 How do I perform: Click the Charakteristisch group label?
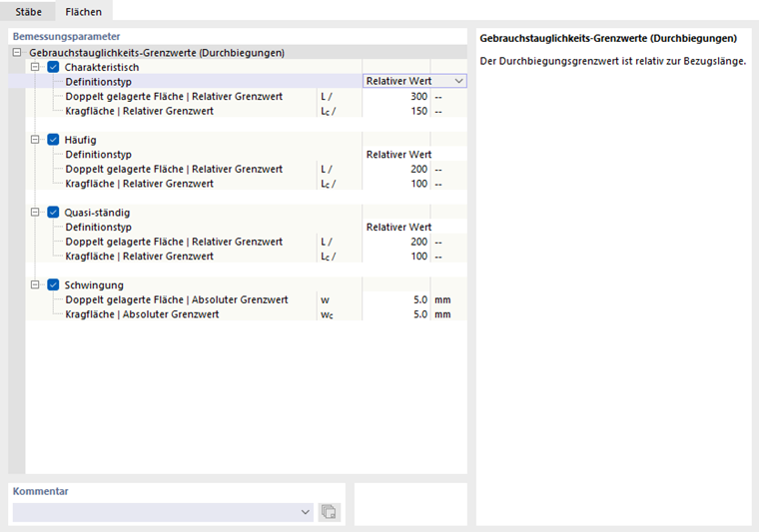pos(102,67)
